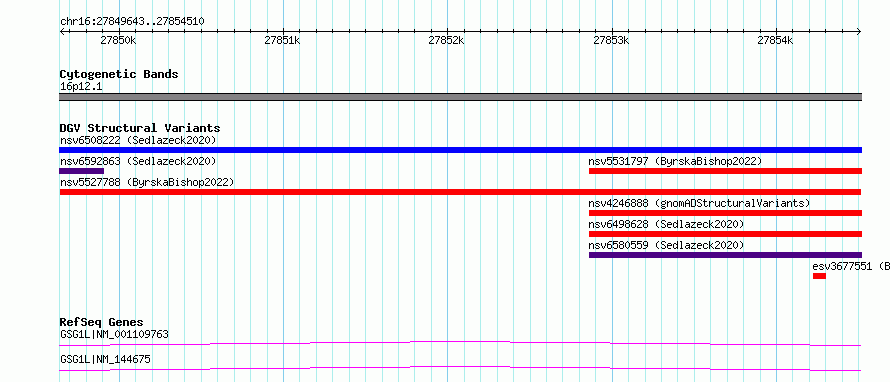Select the red nsv4246888 gnomAD bar
This screenshot has height=382, width=890.
[x=725, y=213]
